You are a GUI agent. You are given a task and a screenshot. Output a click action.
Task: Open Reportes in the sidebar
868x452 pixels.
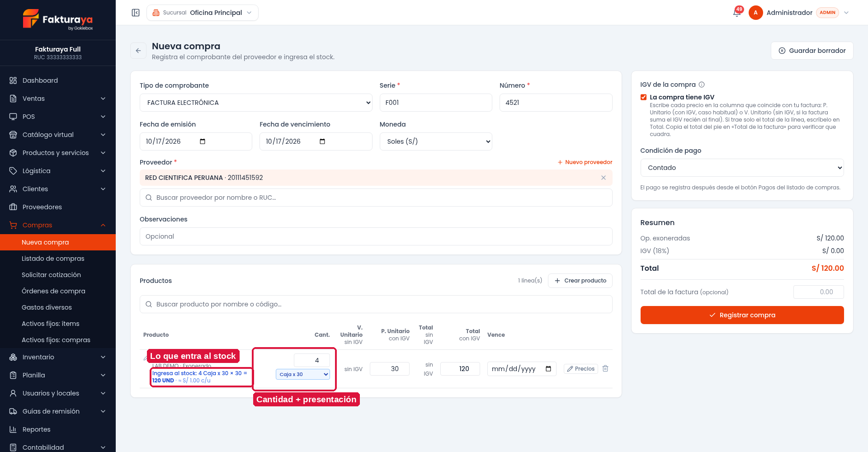pos(58,429)
